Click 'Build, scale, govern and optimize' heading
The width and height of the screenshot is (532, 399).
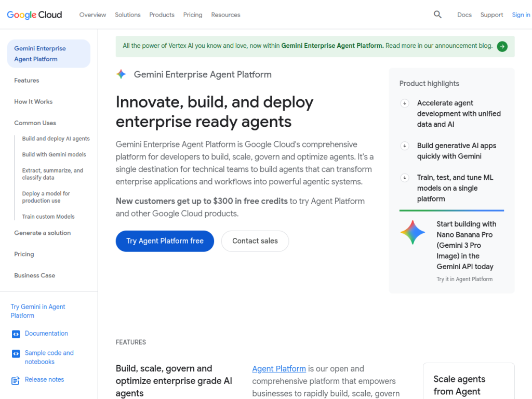tap(174, 381)
